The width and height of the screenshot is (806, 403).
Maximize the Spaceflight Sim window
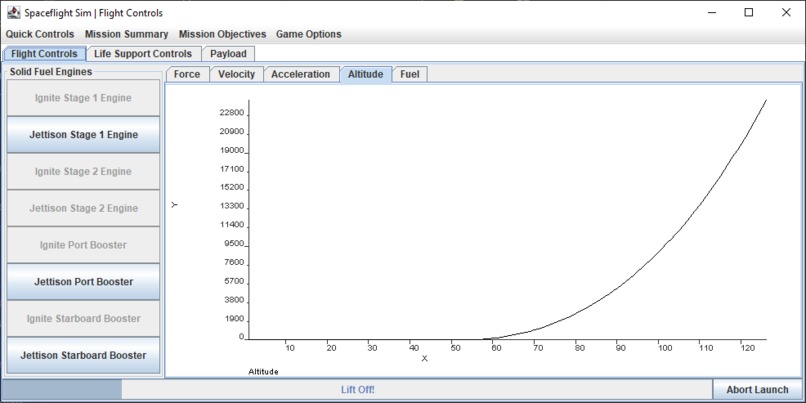coord(749,12)
